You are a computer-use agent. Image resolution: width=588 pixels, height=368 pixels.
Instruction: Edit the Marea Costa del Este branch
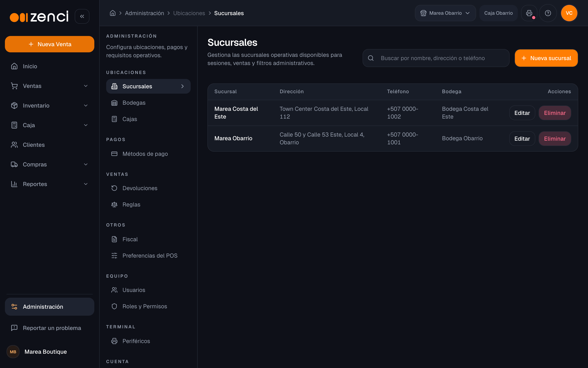(522, 113)
